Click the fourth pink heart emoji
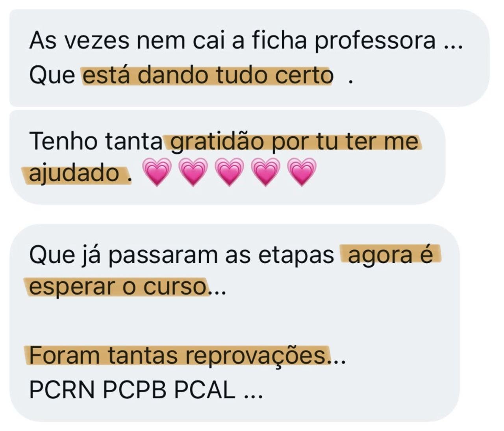This screenshot has height=431, width=504. (266, 172)
